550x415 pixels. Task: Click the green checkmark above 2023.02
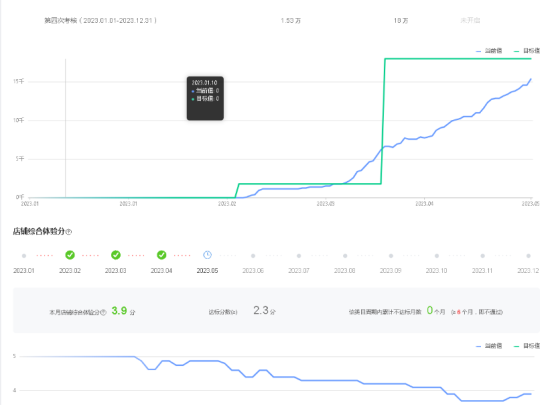(70, 255)
